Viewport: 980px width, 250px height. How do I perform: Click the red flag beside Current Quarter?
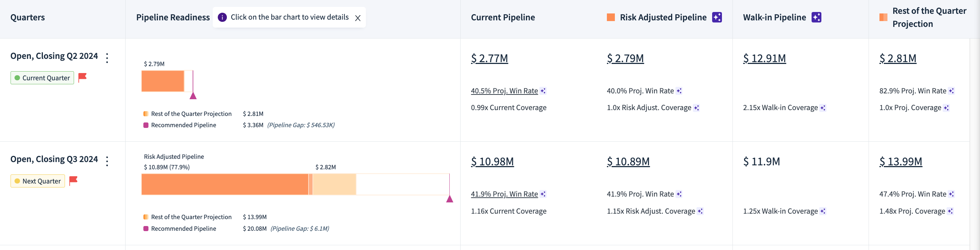click(x=82, y=77)
